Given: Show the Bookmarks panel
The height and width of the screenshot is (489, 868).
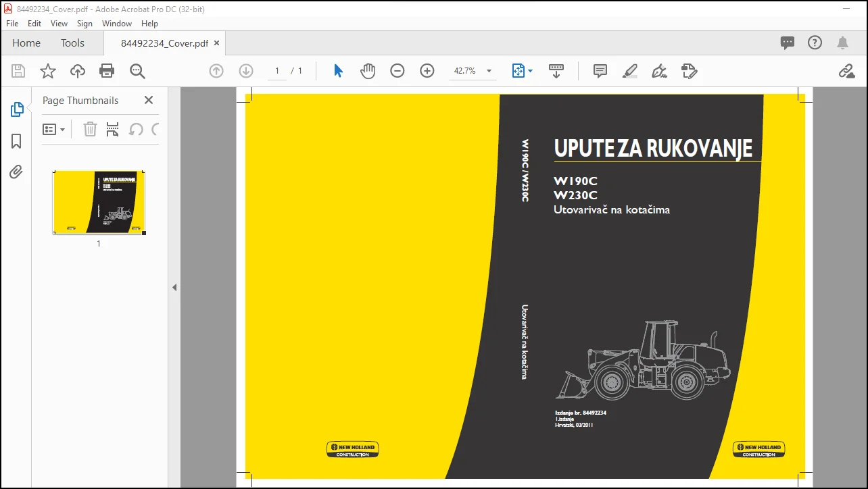Looking at the screenshot, I should pyautogui.click(x=17, y=141).
